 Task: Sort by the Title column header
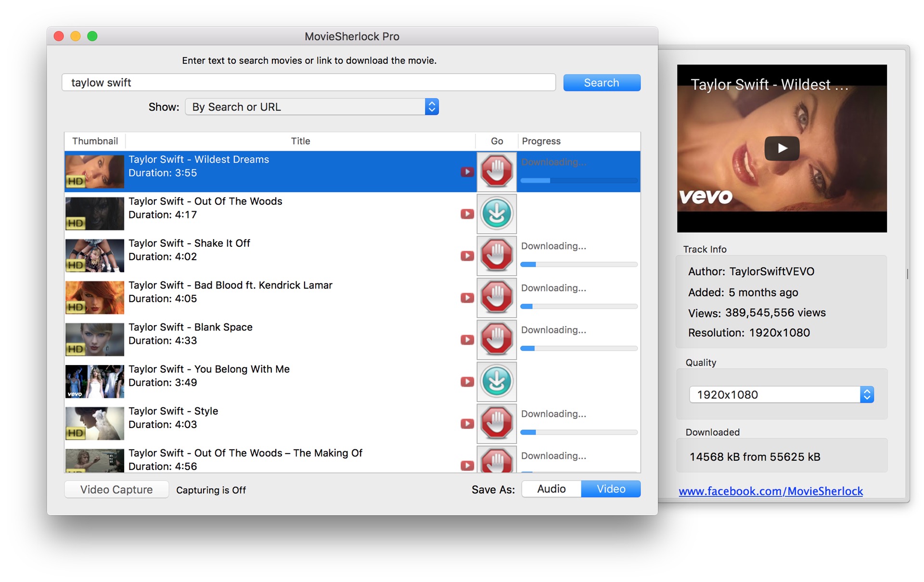(300, 141)
